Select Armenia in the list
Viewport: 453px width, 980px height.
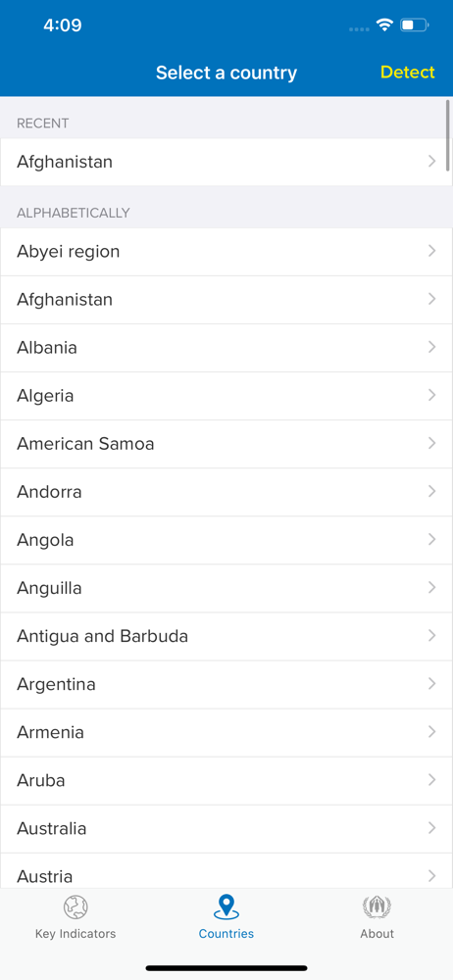click(226, 732)
